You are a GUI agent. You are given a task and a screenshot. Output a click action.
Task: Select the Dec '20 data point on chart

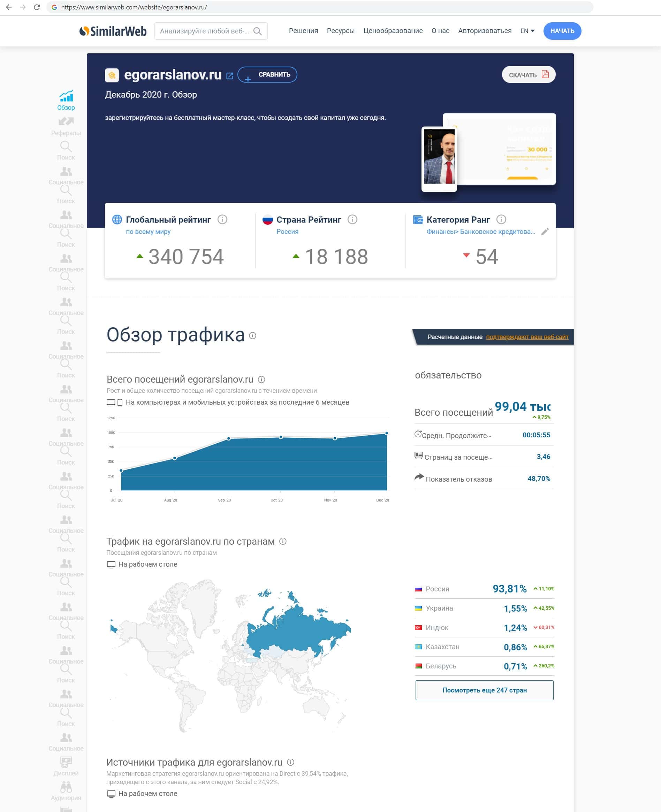[387, 433]
